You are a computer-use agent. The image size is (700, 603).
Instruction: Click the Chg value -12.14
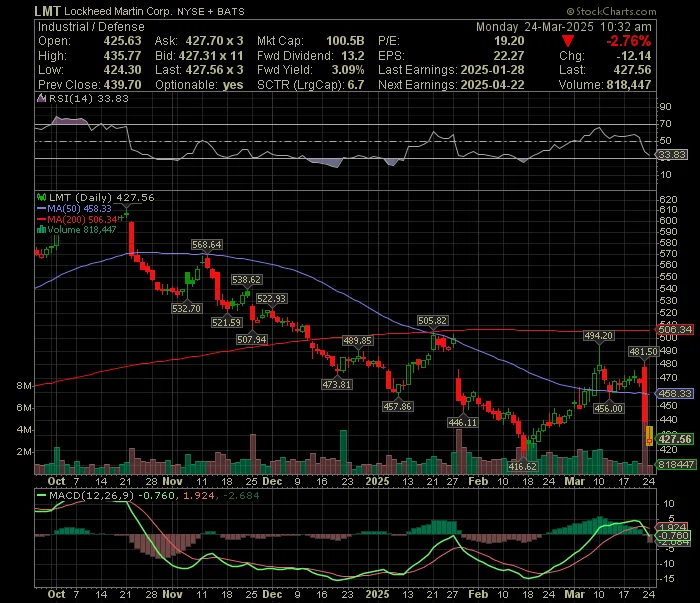coord(633,56)
